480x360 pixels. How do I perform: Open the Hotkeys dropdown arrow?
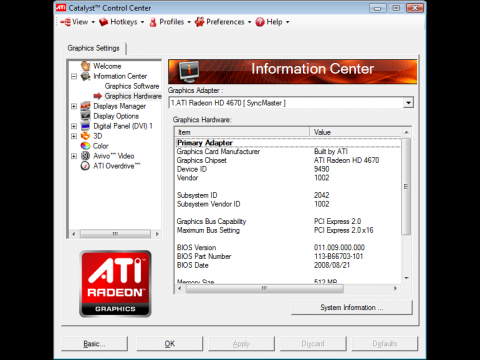click(142, 22)
